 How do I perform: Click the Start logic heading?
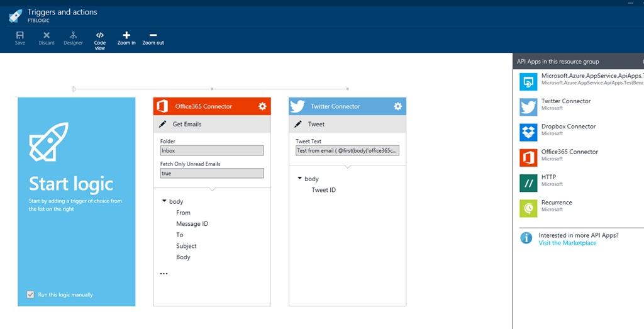pos(71,184)
